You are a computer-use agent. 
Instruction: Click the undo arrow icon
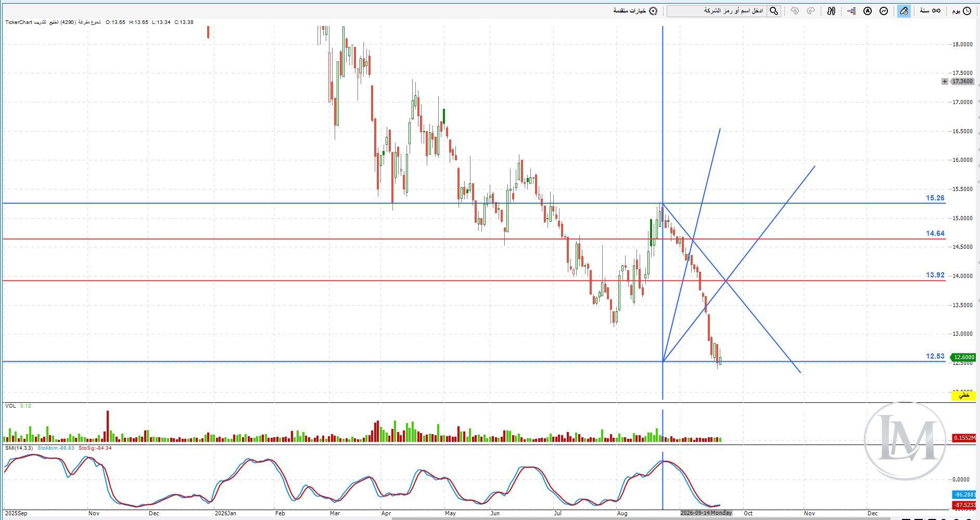[x=795, y=11]
